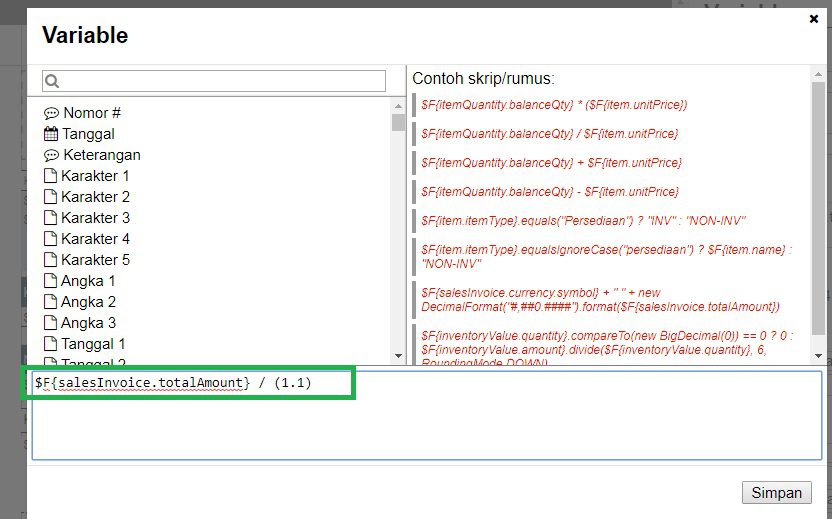Click the comment icon beside Keterangan
Viewport: 832px width, 519px height.
click(x=51, y=155)
